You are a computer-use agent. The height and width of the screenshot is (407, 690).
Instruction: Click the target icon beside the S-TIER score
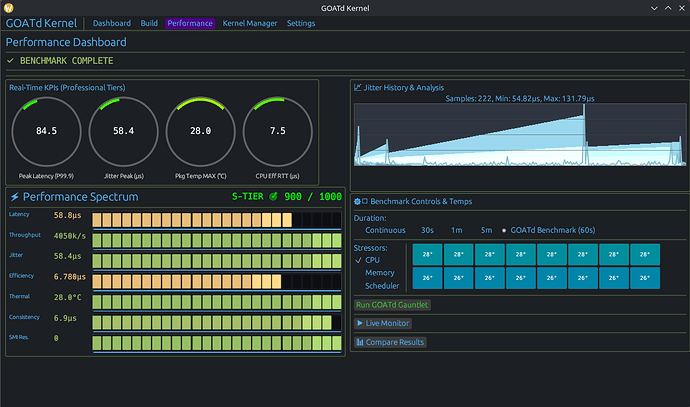[273, 197]
